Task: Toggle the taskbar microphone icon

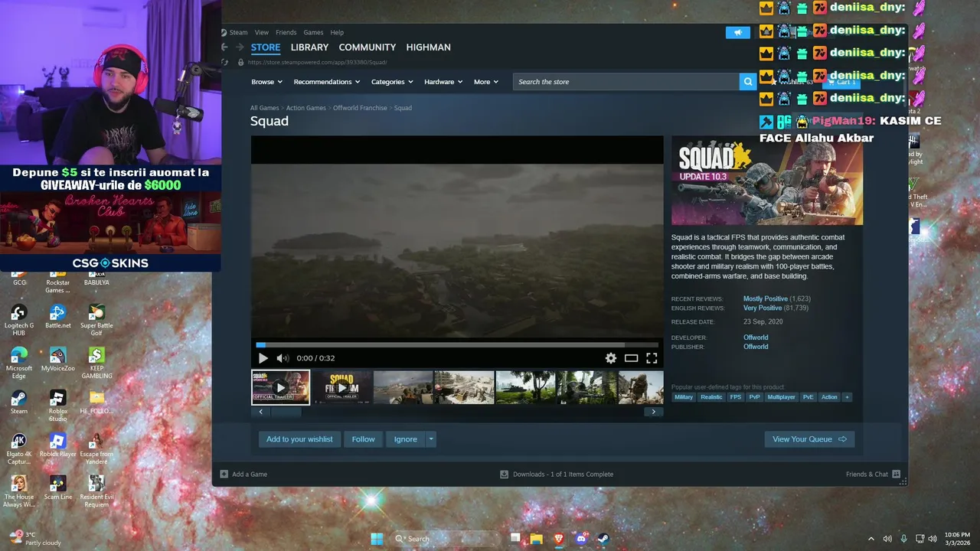Action: point(904,539)
